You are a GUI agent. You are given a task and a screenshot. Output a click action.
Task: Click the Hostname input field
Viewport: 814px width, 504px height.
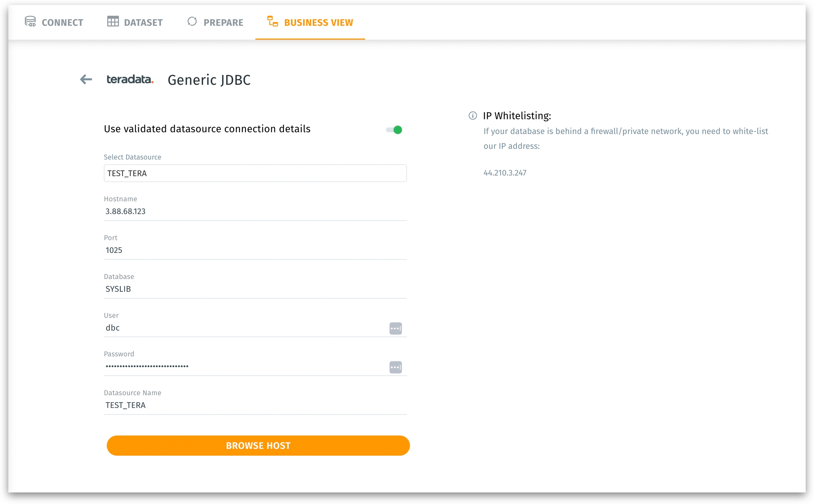[255, 212]
